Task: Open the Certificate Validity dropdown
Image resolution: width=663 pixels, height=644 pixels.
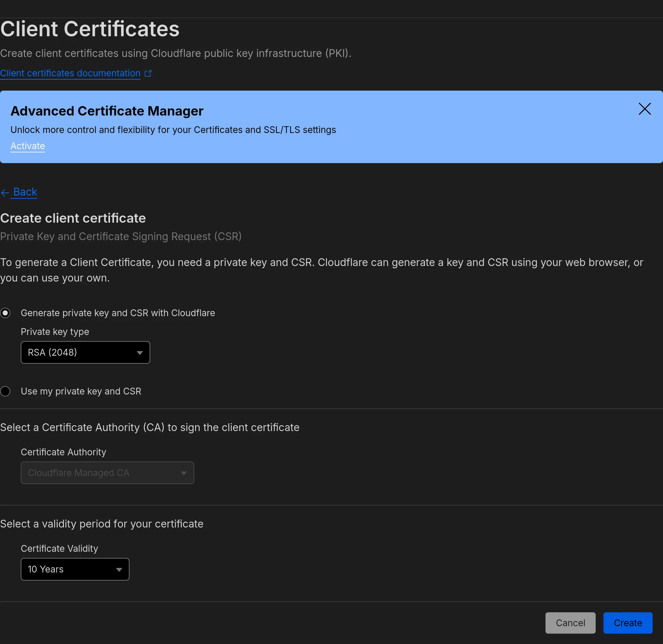Action: (x=75, y=569)
